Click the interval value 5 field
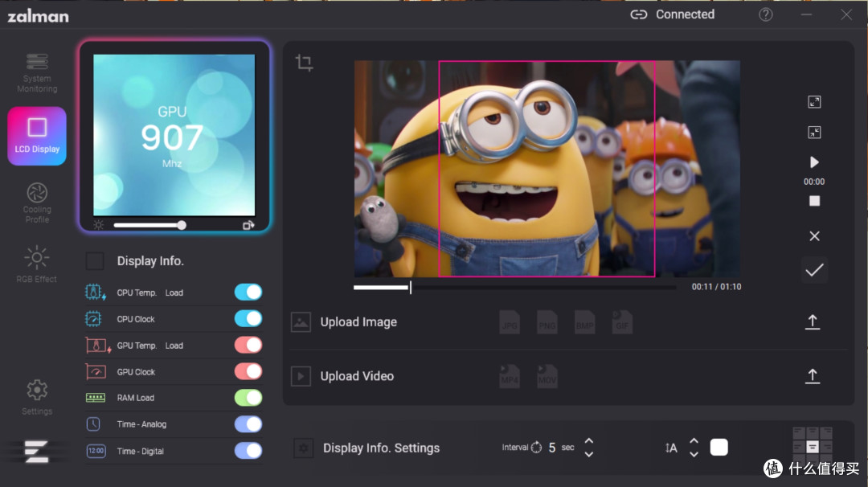868x487 pixels. pos(552,448)
